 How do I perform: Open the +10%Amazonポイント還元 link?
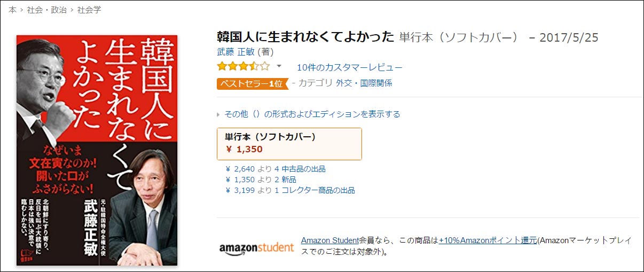(488, 240)
